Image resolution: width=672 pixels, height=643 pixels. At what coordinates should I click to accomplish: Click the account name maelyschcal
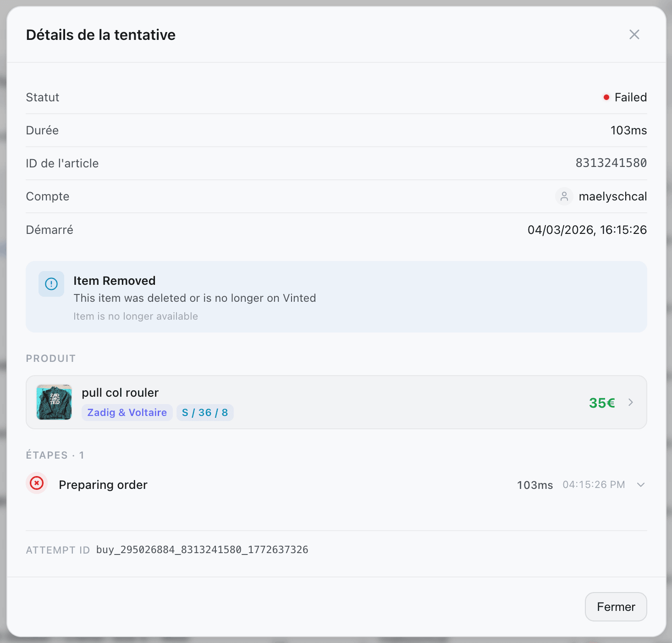click(613, 196)
